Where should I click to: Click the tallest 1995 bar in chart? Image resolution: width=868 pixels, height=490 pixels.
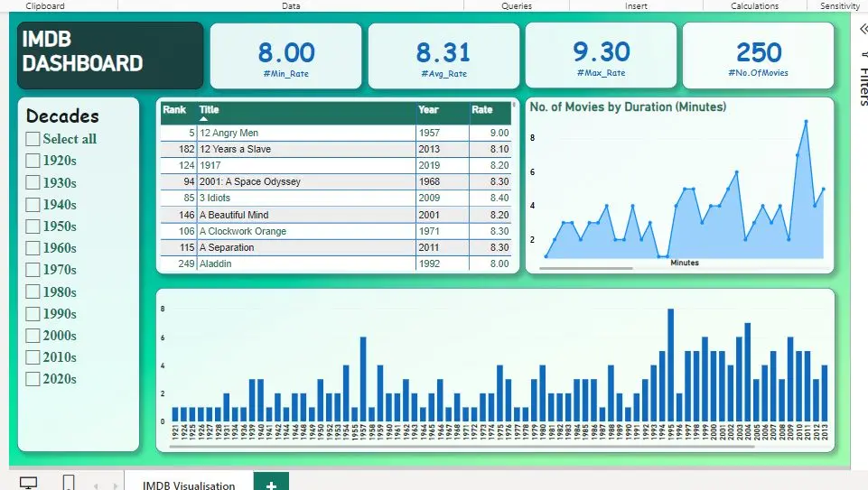(x=671, y=365)
